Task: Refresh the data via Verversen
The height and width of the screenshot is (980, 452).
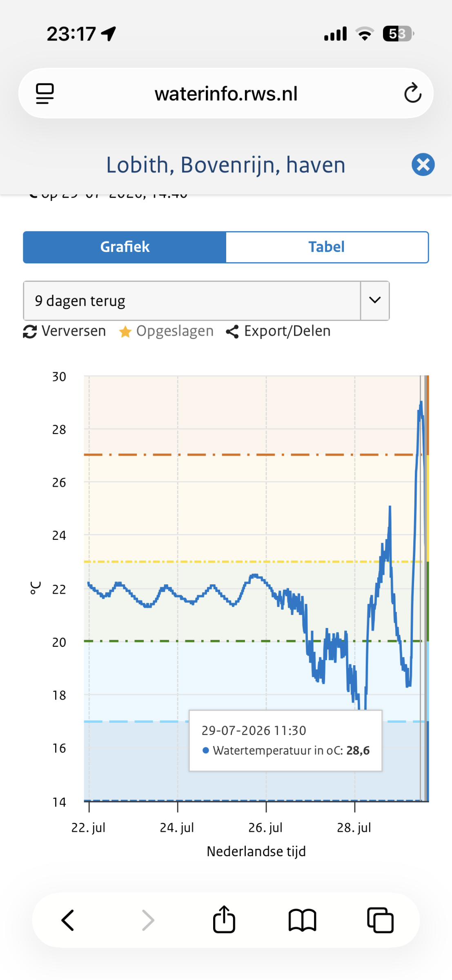Action: tap(65, 331)
